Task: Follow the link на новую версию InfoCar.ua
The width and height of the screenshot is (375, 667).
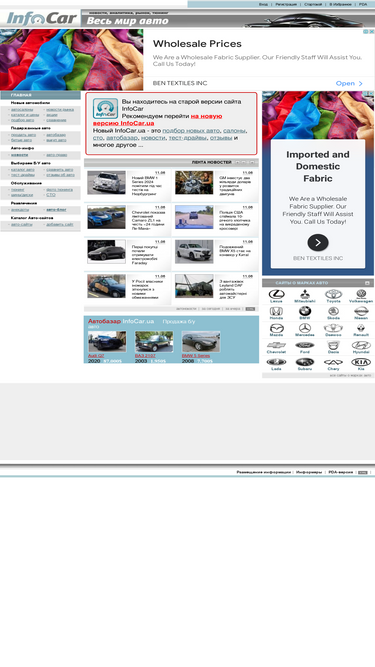Action: pos(157,120)
